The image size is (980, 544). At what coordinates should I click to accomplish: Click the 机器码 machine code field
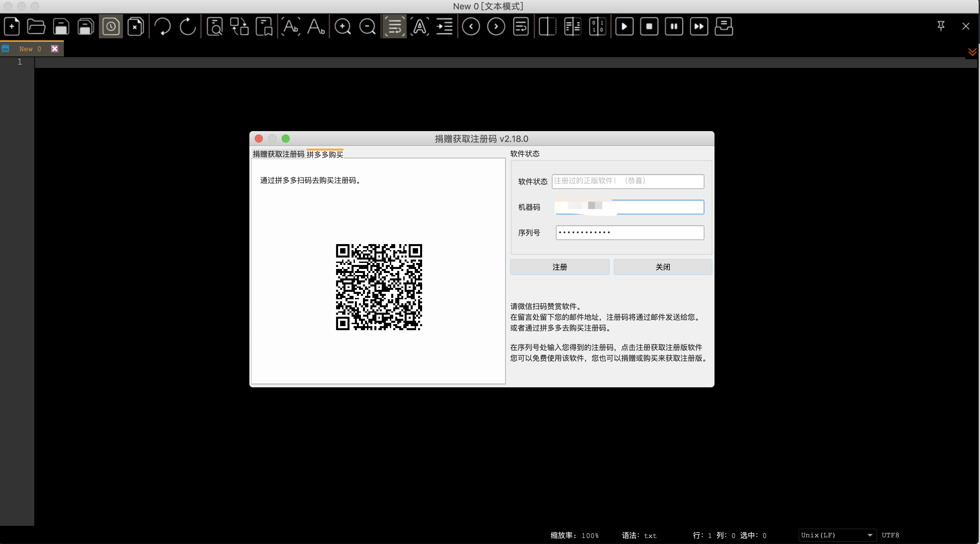click(x=629, y=207)
